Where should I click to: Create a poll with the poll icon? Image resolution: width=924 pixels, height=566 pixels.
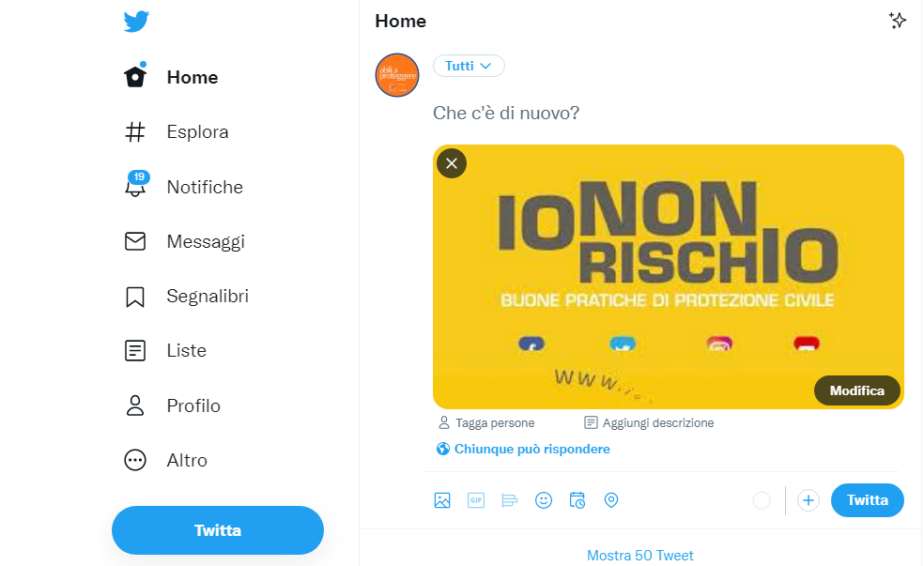[x=509, y=500]
